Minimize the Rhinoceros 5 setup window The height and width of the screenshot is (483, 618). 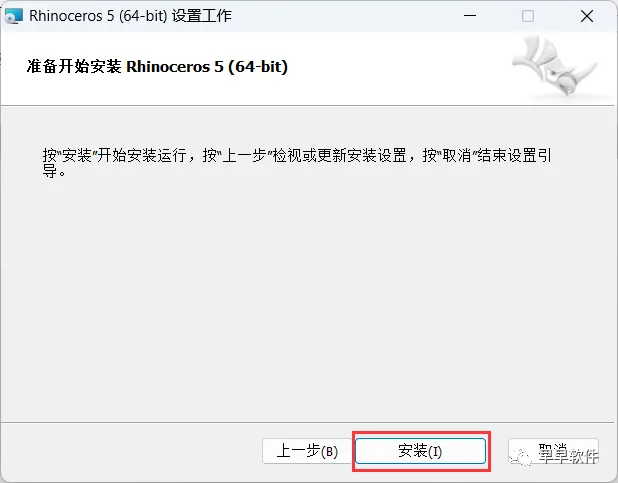click(470, 16)
